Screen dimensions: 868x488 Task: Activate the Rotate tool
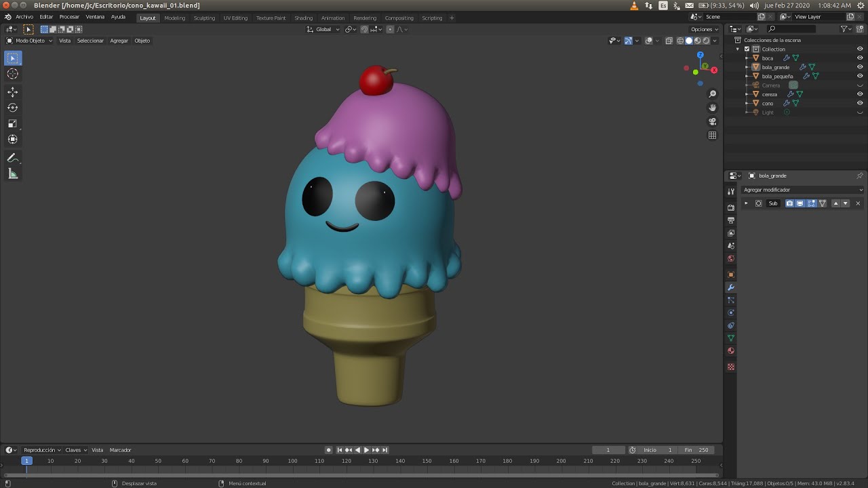[13, 108]
